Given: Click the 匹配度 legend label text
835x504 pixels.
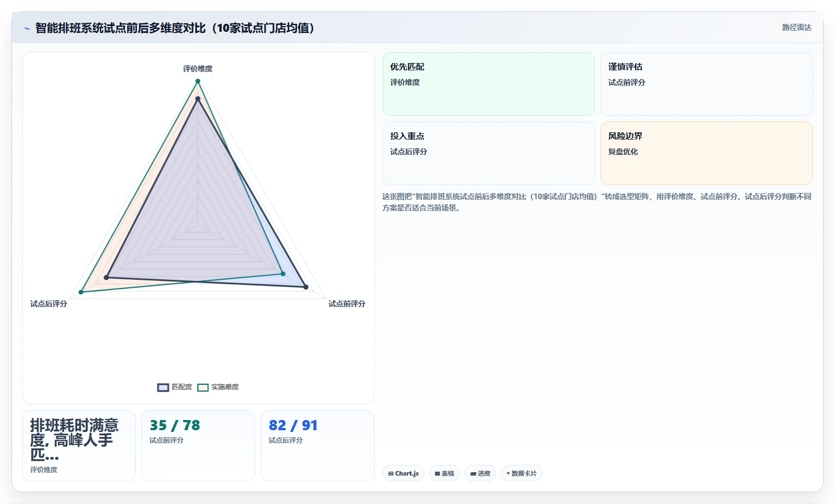Looking at the screenshot, I should point(182,387).
